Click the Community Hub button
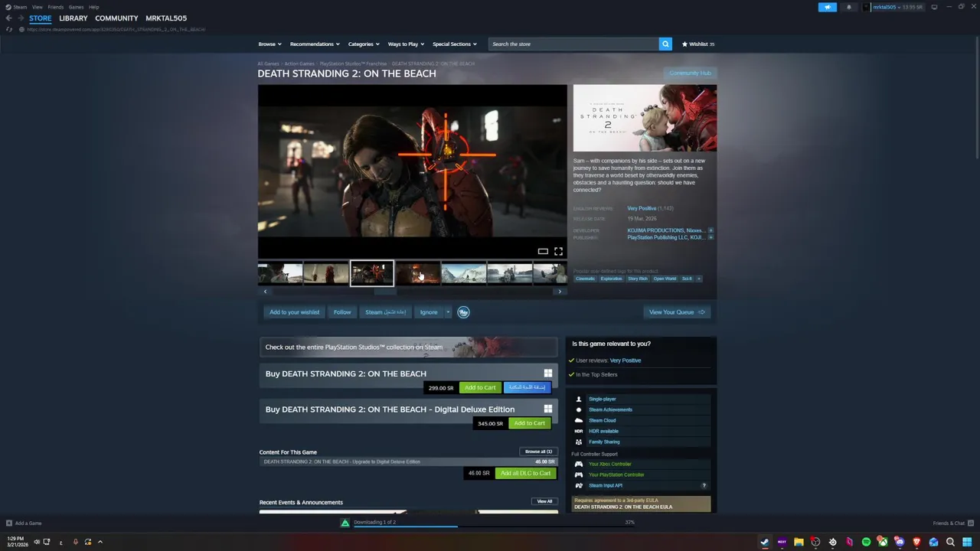This screenshot has width=980, height=551. 690,73
